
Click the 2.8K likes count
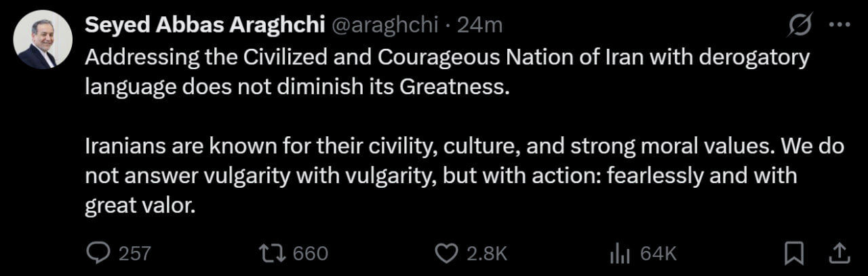click(x=487, y=254)
